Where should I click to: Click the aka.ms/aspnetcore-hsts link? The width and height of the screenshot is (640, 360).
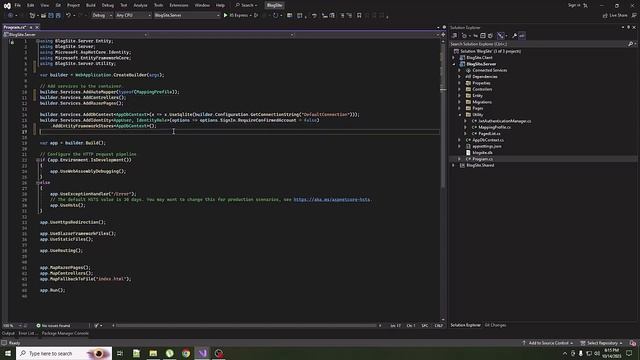click(332, 200)
